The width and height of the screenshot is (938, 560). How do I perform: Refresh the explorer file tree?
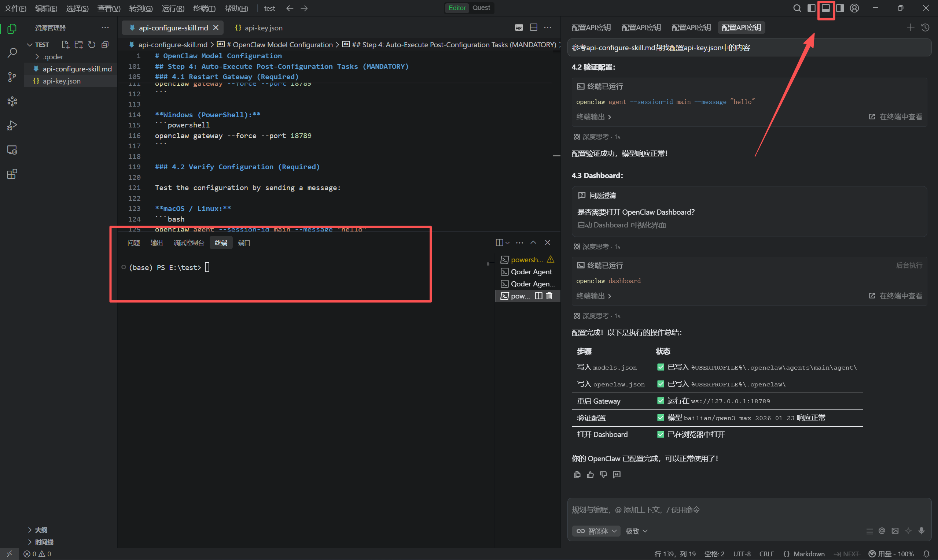92,45
